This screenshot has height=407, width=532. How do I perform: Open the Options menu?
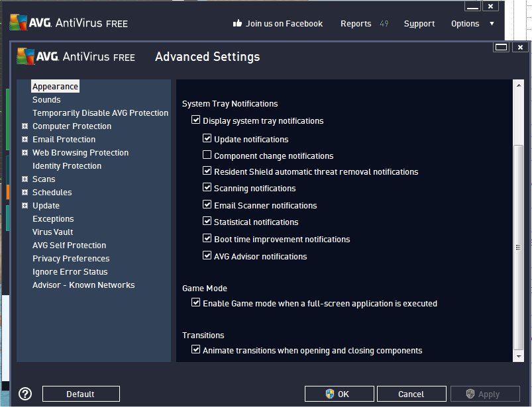pos(465,23)
